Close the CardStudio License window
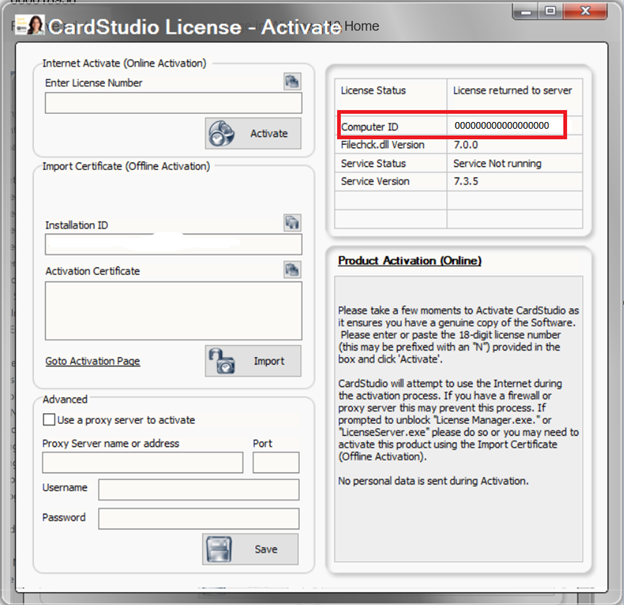Image resolution: width=624 pixels, height=605 pixels. click(585, 11)
